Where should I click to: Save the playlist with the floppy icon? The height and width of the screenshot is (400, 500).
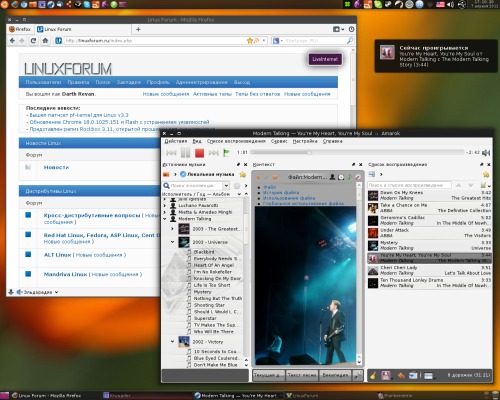(386, 375)
